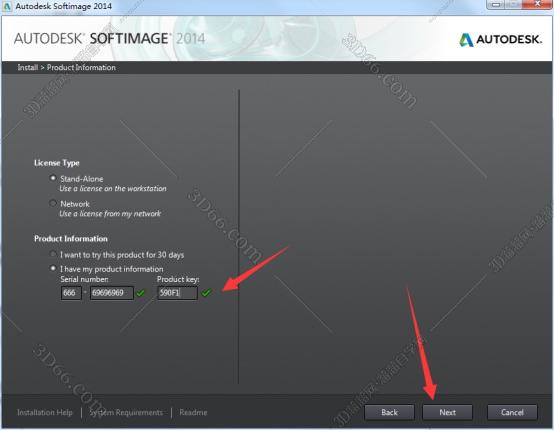Click the Product key input field
Screen dimensions: 554x430
(177, 293)
